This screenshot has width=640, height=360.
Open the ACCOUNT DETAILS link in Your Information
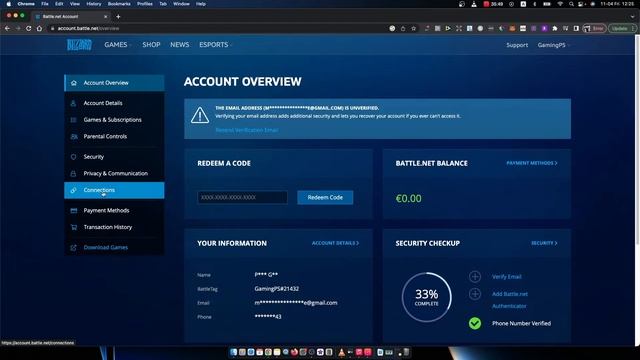pos(335,243)
